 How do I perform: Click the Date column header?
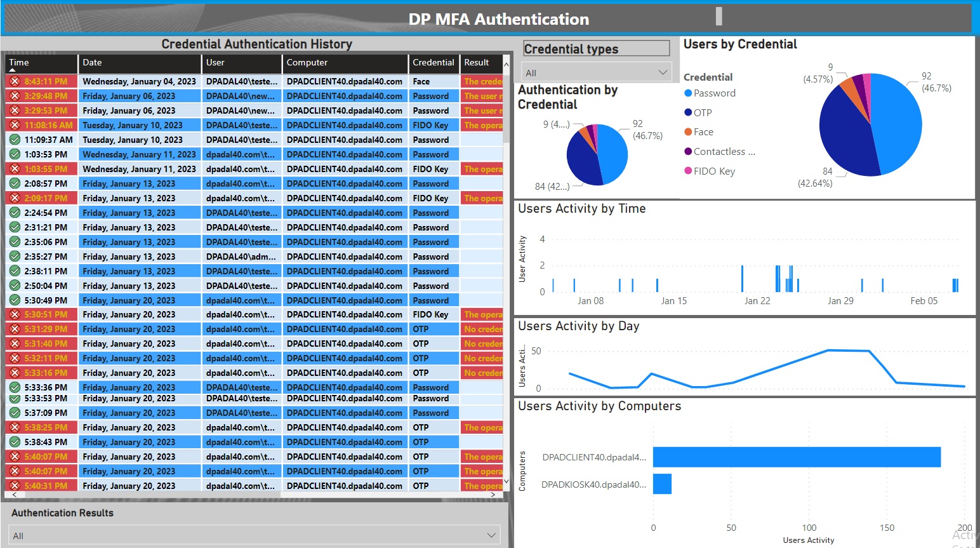(x=92, y=63)
